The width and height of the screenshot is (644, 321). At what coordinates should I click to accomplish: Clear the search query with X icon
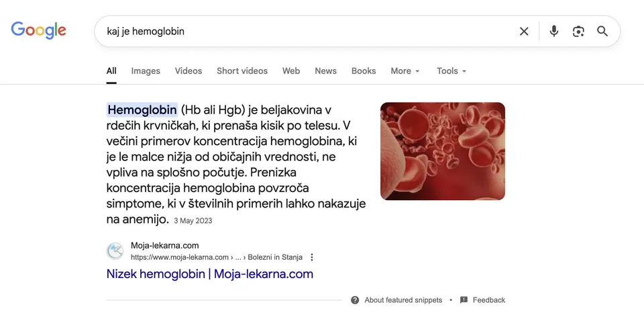coord(524,32)
